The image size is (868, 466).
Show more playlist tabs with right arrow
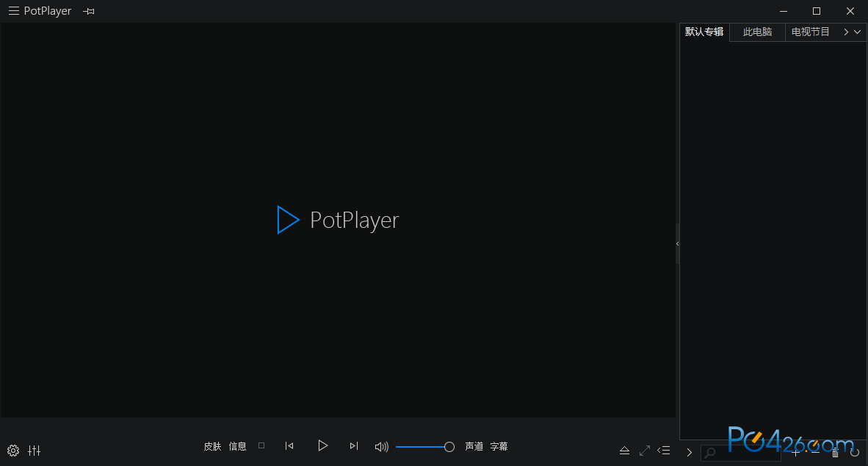pos(846,32)
